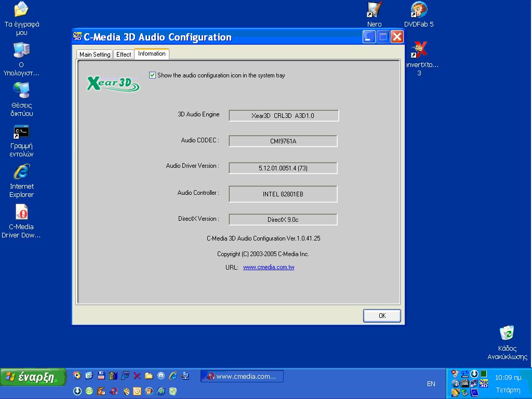Open the Internet Explorer desktop icon
The height and width of the screenshot is (399, 532).
[x=21, y=181]
